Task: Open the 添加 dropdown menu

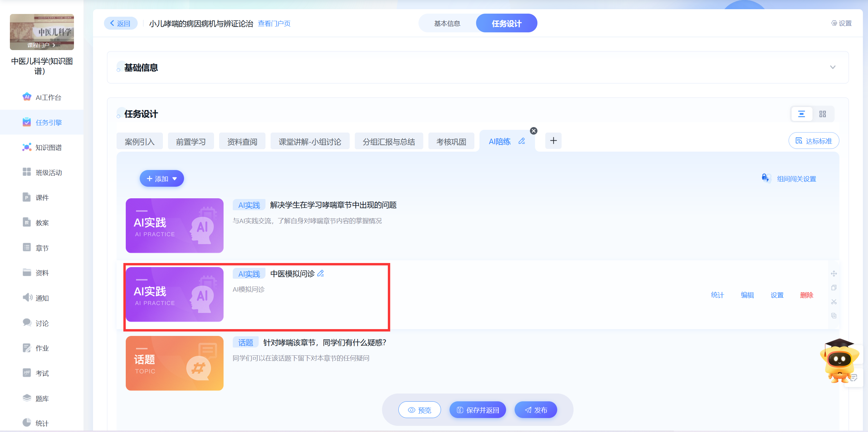Action: 162,179
